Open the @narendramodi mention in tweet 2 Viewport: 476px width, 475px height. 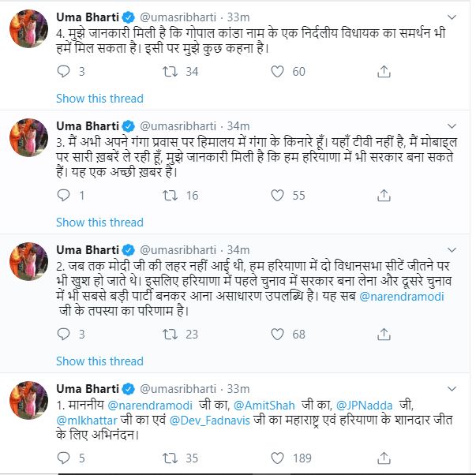tap(402, 296)
